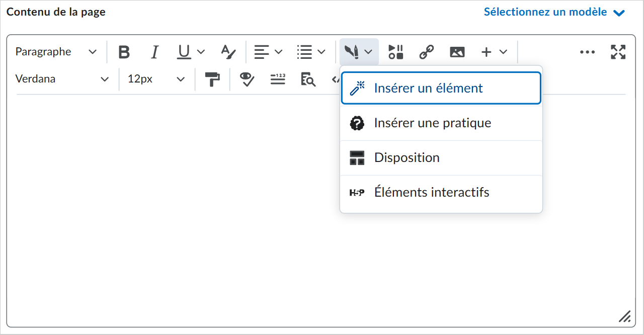The image size is (644, 335).
Task: Click the fullscreen expand icon
Action: coord(618,52)
